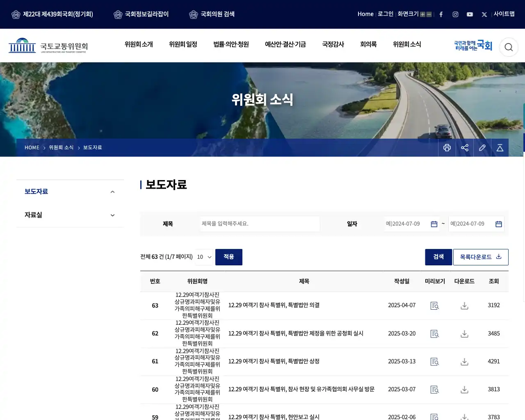Click the 제목 search input field

click(260, 224)
